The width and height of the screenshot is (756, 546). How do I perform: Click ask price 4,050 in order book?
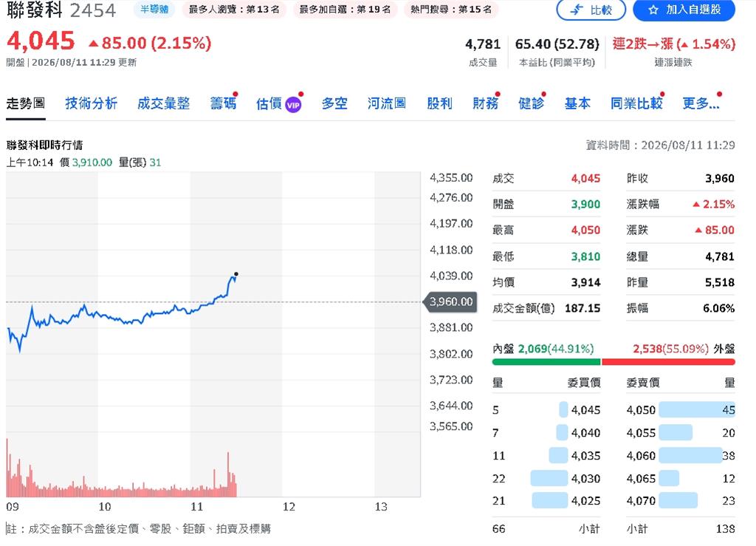(x=641, y=410)
